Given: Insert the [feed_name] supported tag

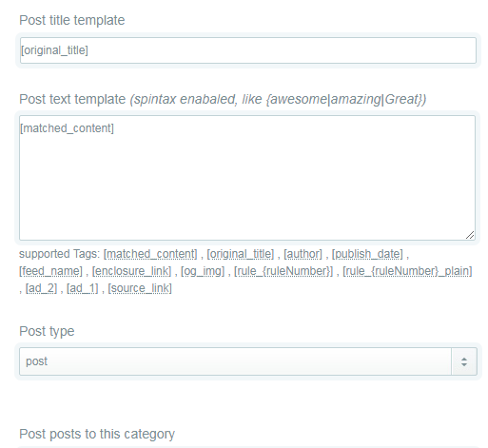Looking at the screenshot, I should (50, 271).
